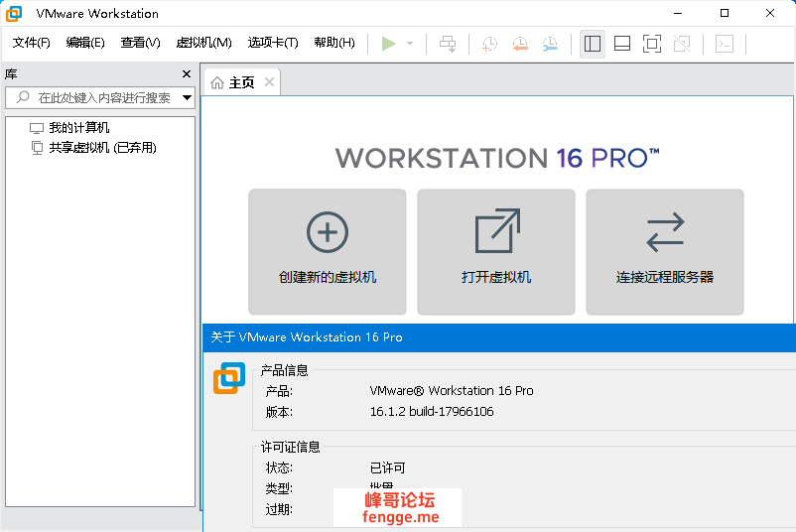Click the product name VMware® Workstation 16 Pro
Image resolution: width=796 pixels, height=532 pixels.
tap(452, 391)
